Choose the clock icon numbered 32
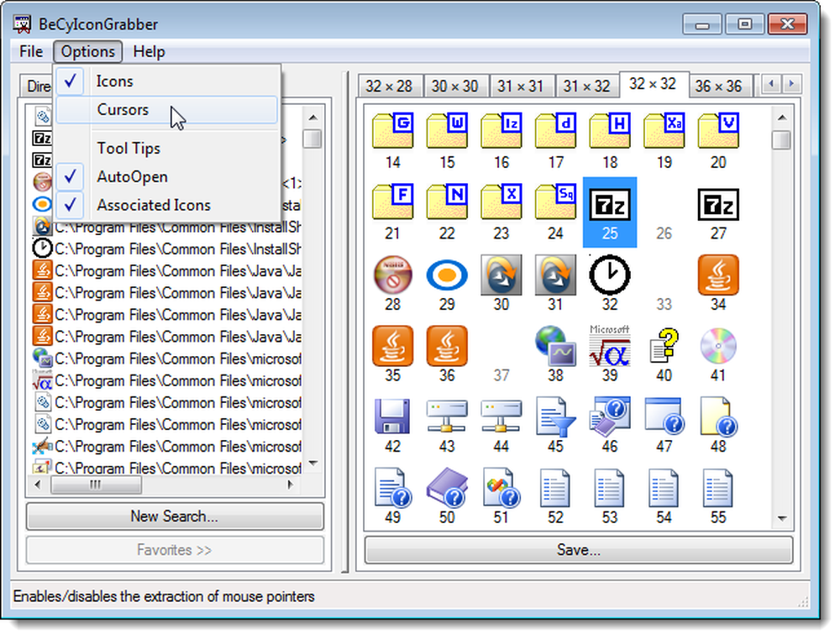Image resolution: width=840 pixels, height=639 pixels. (x=610, y=275)
